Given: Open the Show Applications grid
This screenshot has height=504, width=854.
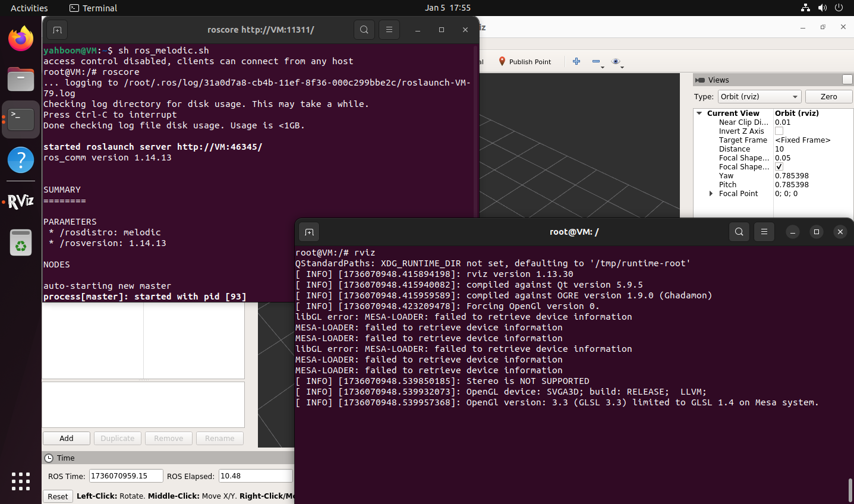Looking at the screenshot, I should (21, 481).
